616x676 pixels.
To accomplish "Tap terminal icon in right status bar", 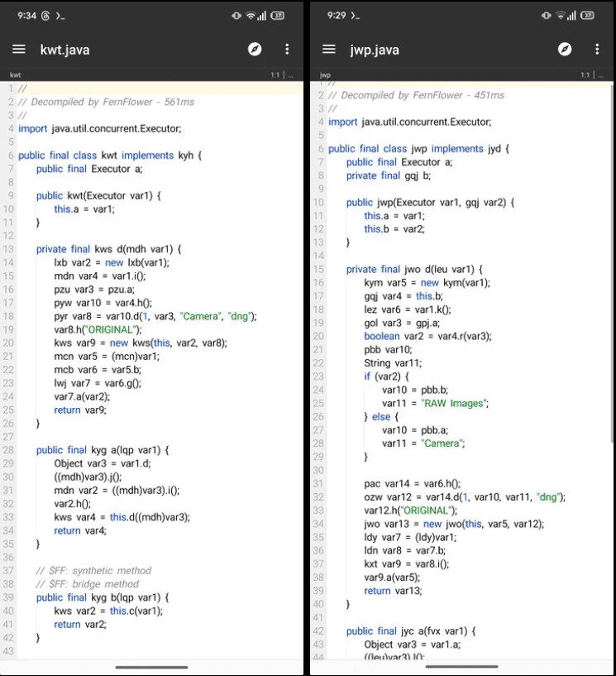I will (355, 16).
